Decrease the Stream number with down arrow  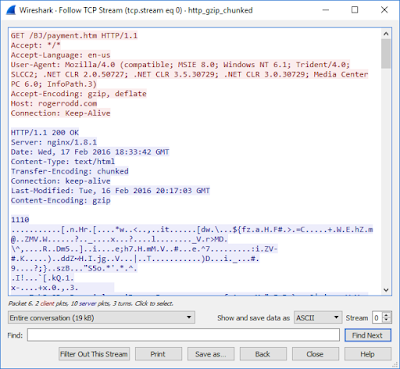click(386, 321)
